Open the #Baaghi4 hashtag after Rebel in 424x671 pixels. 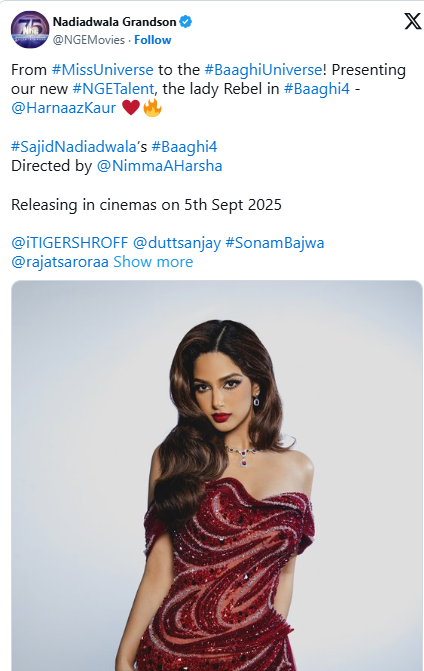coord(317,89)
